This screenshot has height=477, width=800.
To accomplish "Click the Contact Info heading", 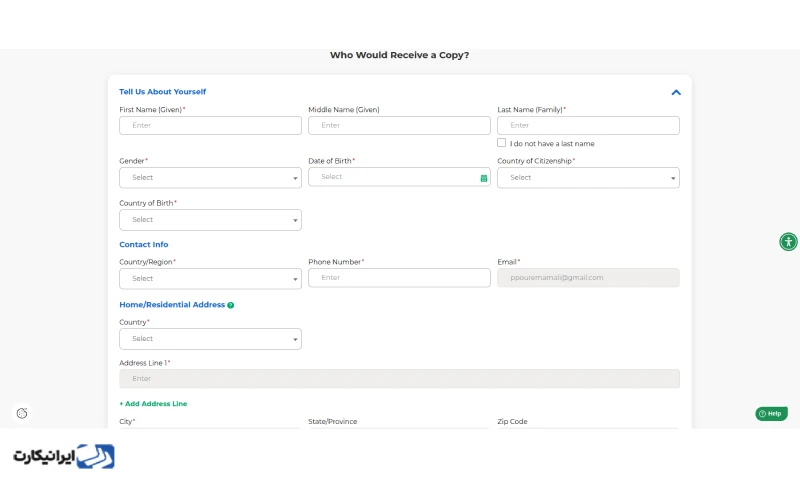I will coord(143,244).
